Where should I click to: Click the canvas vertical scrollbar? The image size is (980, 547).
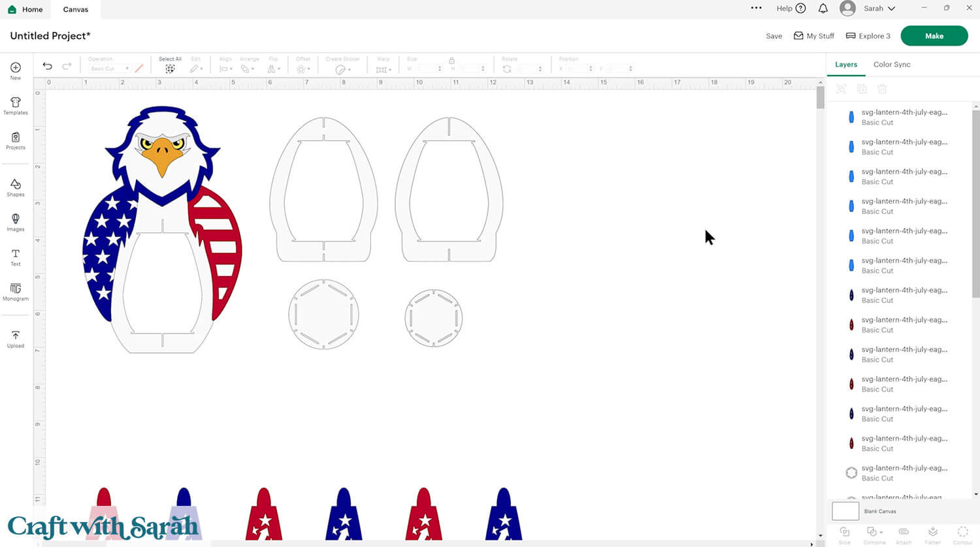pyautogui.click(x=821, y=98)
